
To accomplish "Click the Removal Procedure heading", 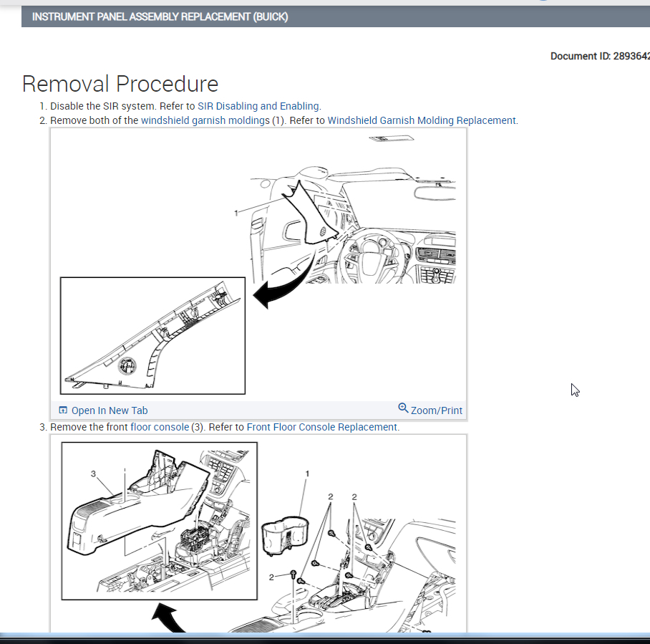I will tap(120, 85).
